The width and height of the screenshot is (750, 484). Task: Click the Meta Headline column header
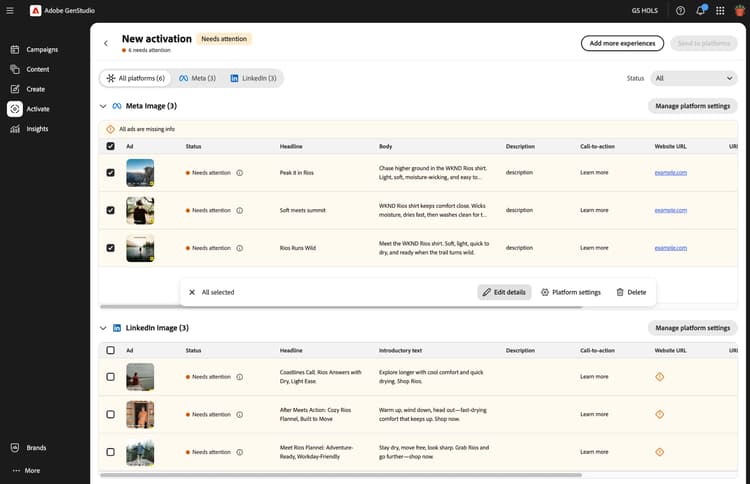[291, 146]
